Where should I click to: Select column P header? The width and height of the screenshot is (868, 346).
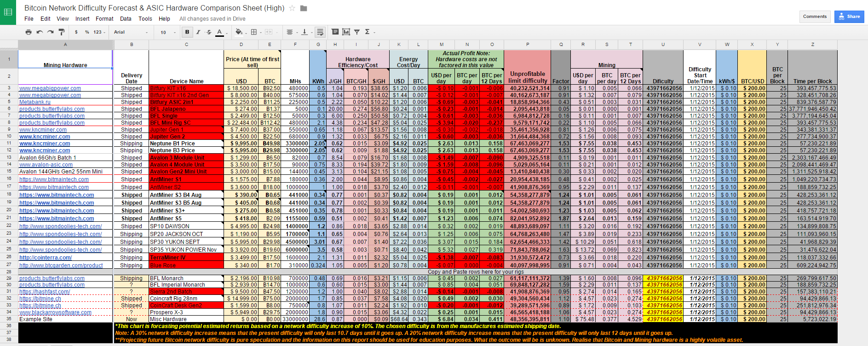point(528,45)
